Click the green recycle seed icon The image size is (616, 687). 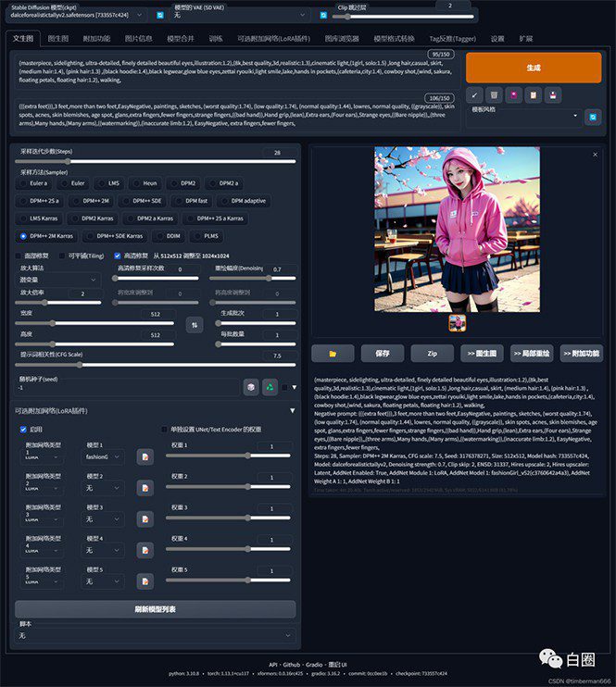point(270,387)
